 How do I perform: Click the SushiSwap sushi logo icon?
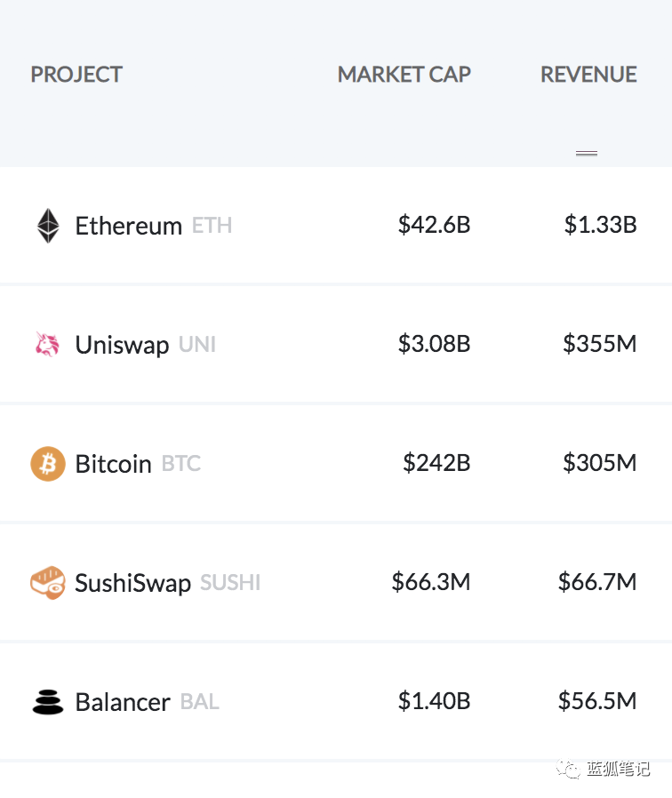[x=48, y=583]
